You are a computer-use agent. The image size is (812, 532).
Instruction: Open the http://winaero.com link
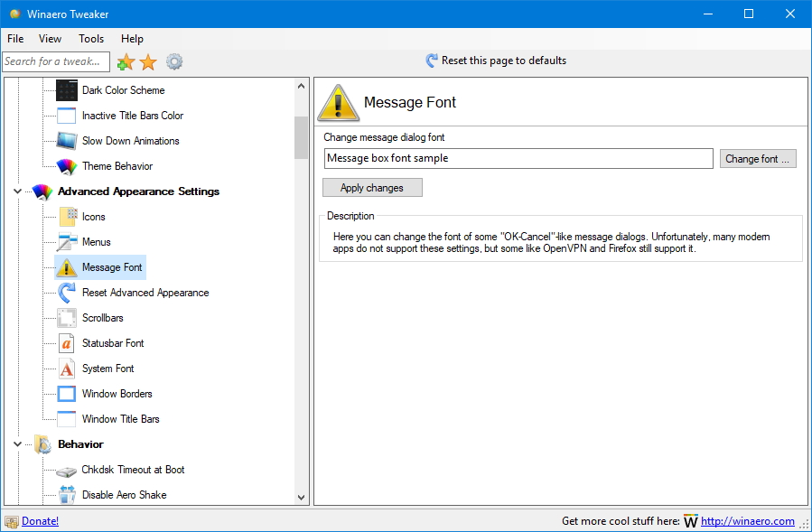747,521
